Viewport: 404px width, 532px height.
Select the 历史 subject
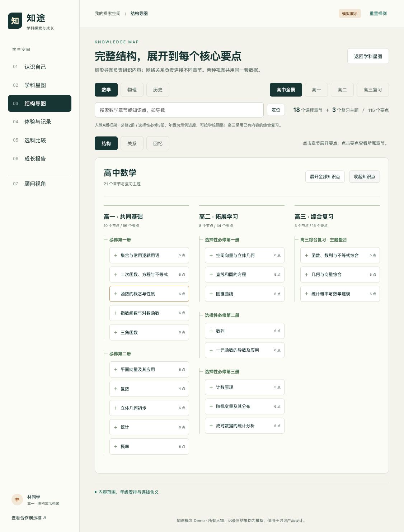[x=158, y=90]
